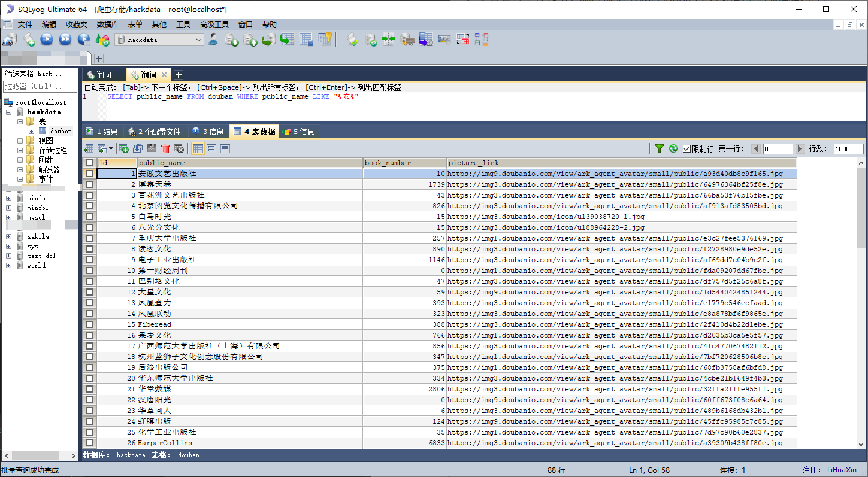
Task: Open the 数据库 menu
Action: point(108,25)
